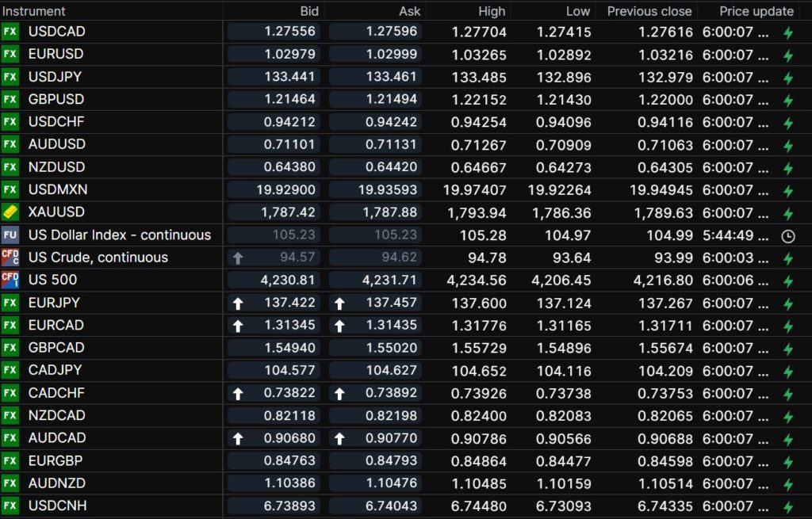The image size is (812, 519).
Task: Click the CFD icon beside US 500
Action: tap(10, 280)
